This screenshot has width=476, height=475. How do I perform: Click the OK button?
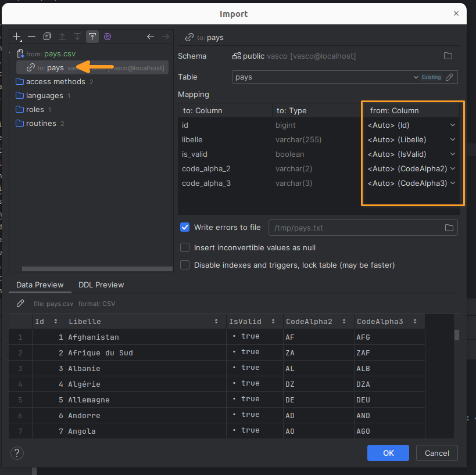click(388, 453)
